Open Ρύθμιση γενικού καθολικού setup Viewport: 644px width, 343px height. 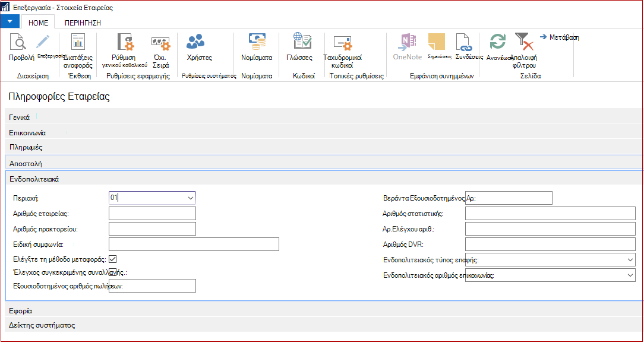[125, 42]
